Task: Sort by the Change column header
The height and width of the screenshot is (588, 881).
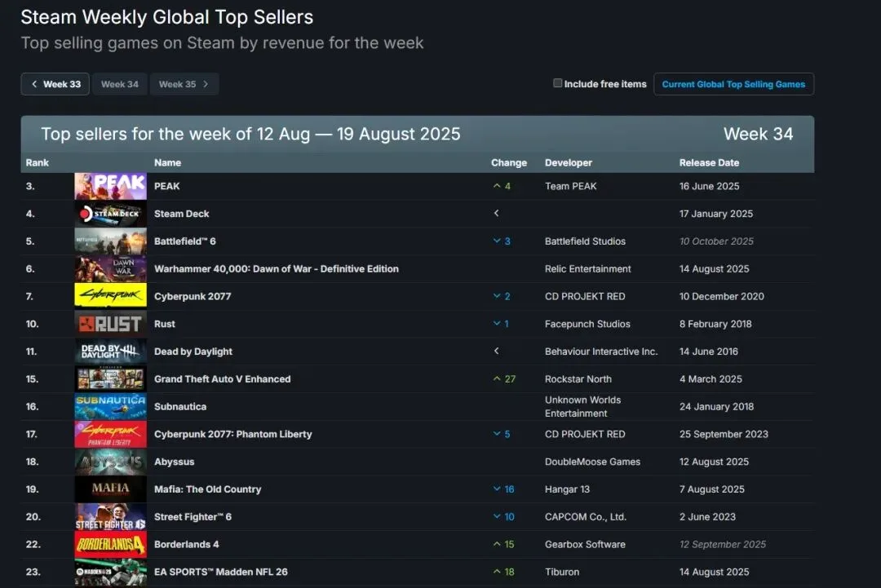Action: click(x=509, y=162)
